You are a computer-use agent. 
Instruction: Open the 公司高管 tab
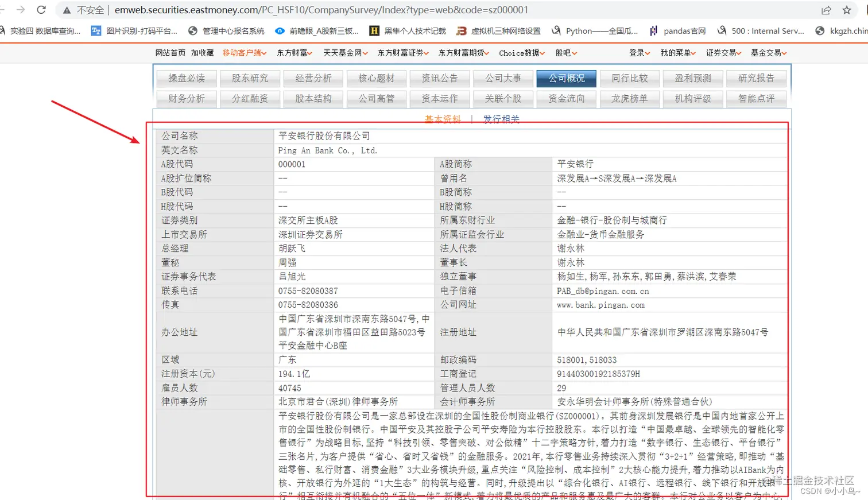click(377, 99)
